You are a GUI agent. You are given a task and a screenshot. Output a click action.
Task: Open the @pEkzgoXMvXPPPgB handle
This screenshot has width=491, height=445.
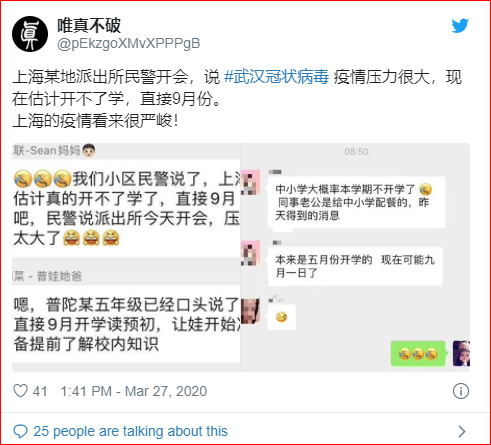pyautogui.click(x=129, y=44)
